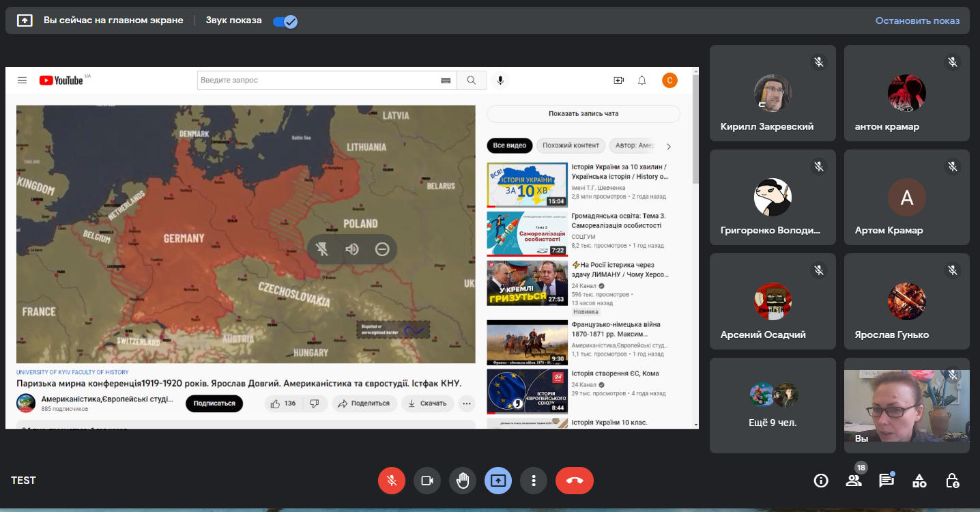The width and height of the screenshot is (980, 512).
Task: Click the Скачать download button
Action: 428,403
